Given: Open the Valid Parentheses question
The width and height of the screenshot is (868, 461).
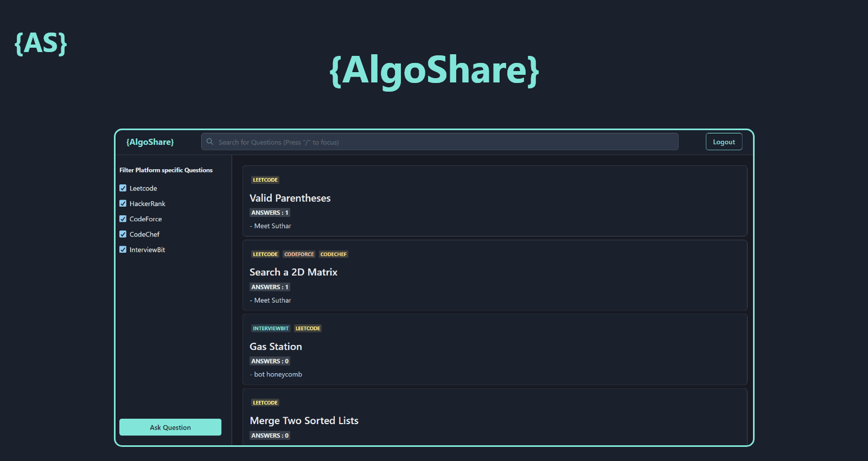Looking at the screenshot, I should [290, 199].
